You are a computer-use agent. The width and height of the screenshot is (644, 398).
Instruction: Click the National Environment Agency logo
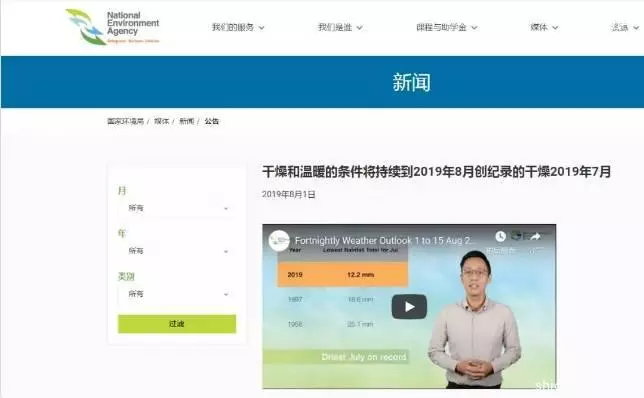112,27
